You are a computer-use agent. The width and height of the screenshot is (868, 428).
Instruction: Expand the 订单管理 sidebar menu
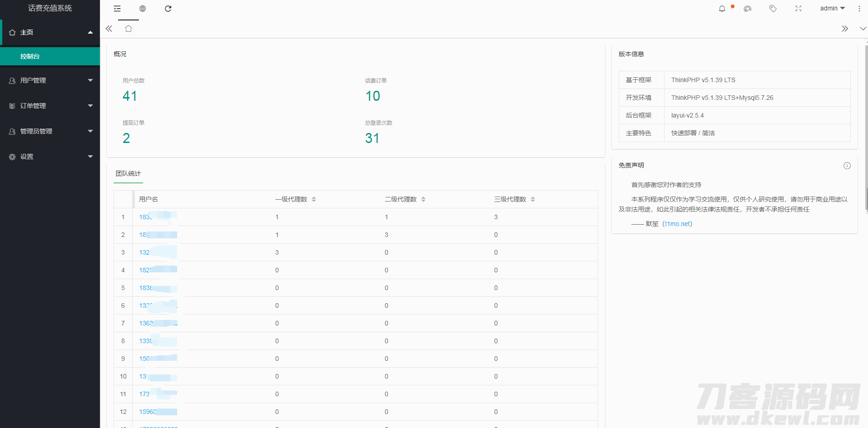pyautogui.click(x=50, y=106)
